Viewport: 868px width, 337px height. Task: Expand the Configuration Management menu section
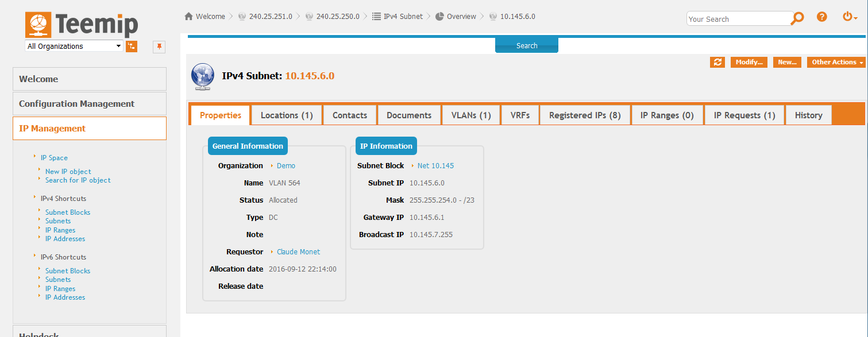click(89, 104)
